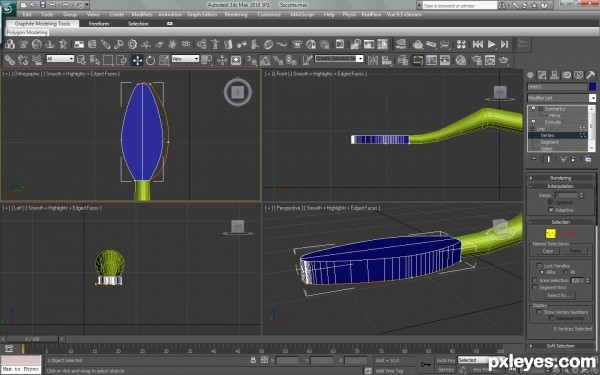This screenshot has width=600, height=375.
Task: Collapse the Selection rollout
Action: click(x=560, y=222)
